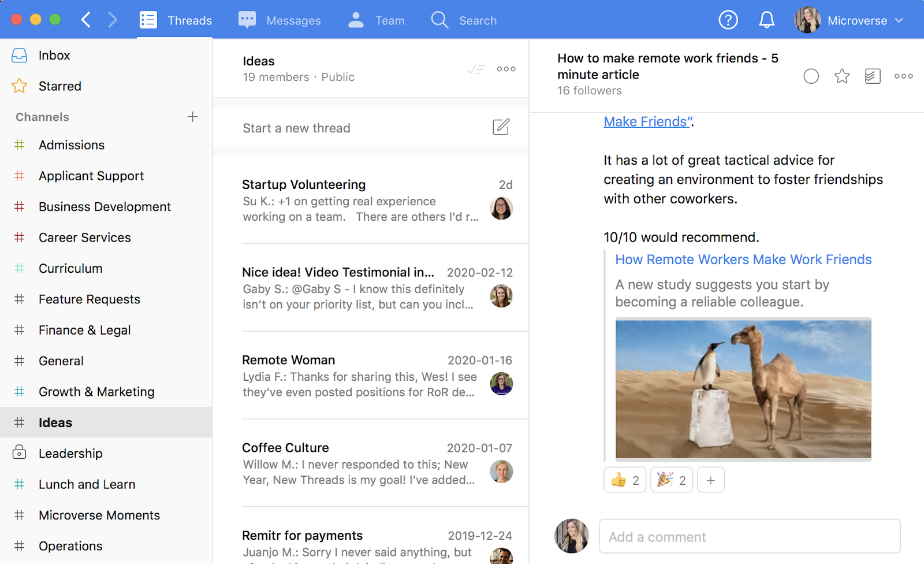Open the private Leadership channel
Viewport: 924px width, 564px height.
click(x=106, y=454)
